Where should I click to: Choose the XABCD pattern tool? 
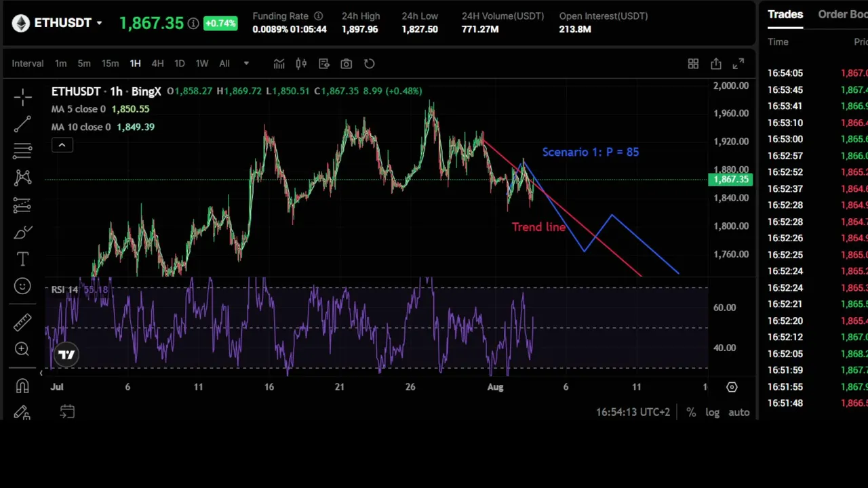[22, 177]
